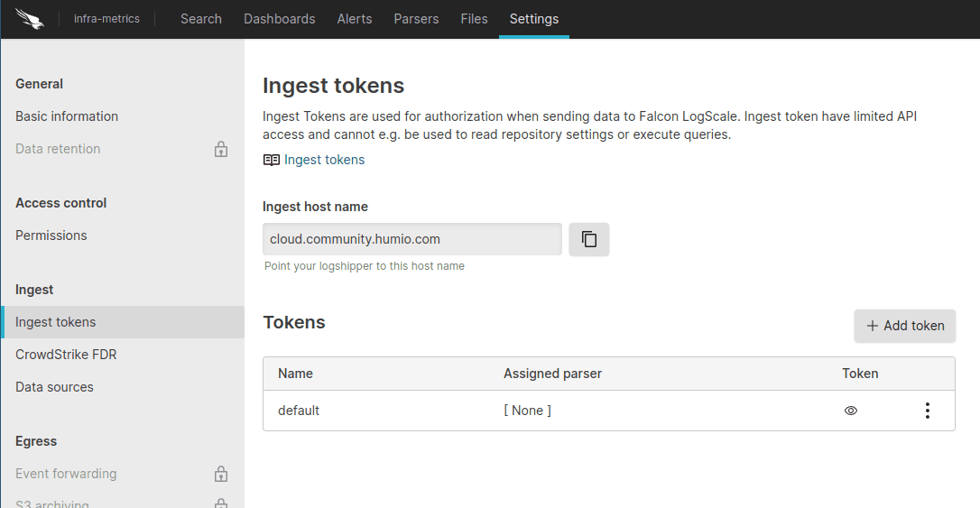
Task: Copy the ingest host name
Action: [x=589, y=239]
